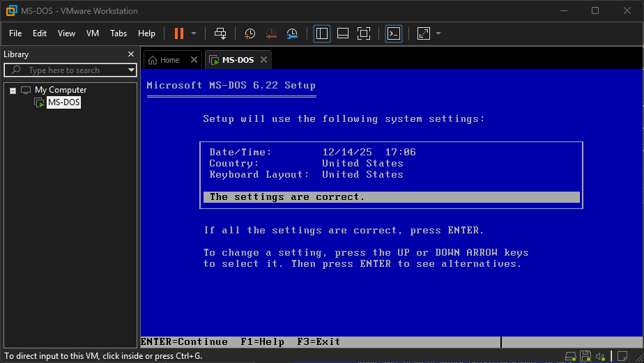Switch to the Home tab
Screen dimensions: 644x363
(164, 60)
